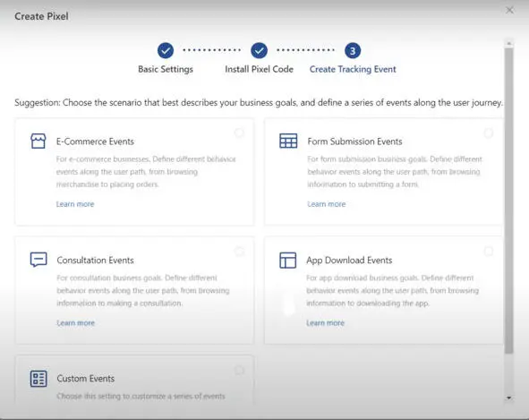Click the scrollbar down arrow
Image resolution: width=529 pixels, height=420 pixels.
(508, 398)
